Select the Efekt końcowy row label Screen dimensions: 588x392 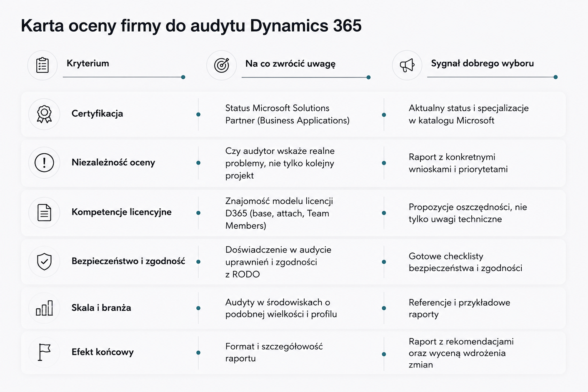click(x=103, y=352)
